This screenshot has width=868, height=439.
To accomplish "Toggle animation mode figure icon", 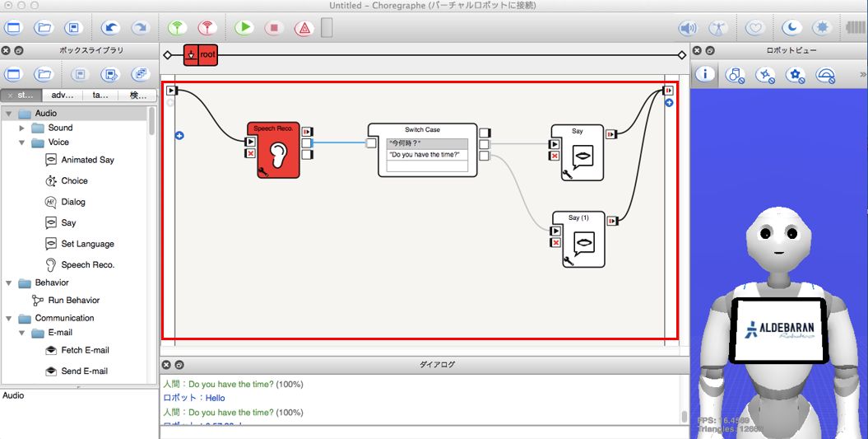I will [718, 28].
